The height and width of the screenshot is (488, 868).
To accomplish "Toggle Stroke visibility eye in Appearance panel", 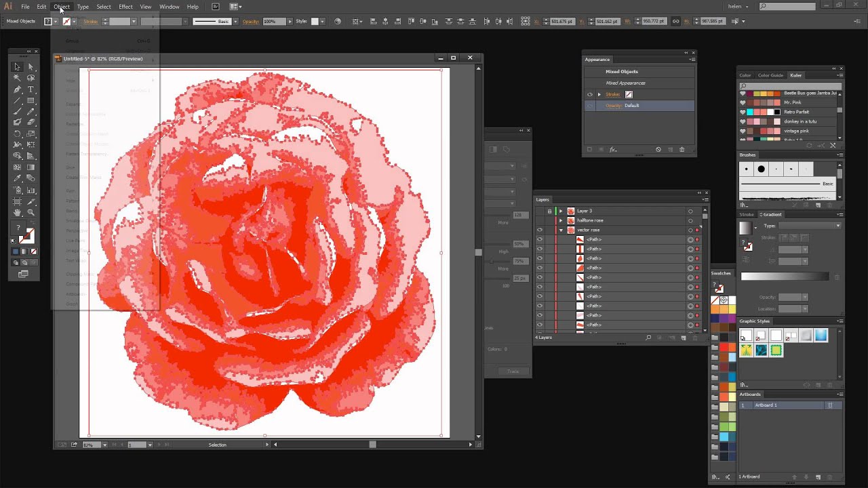I will tap(589, 94).
